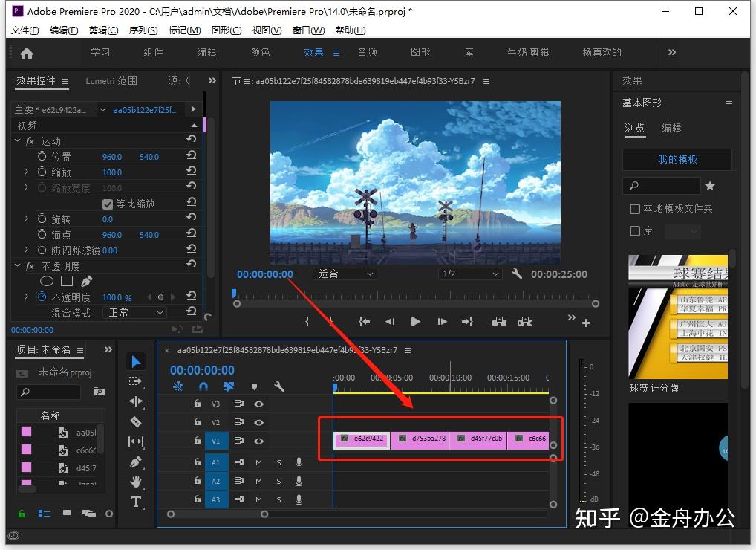Create 4-point polygon mask for opacity
This screenshot has height=550, width=756.
click(x=67, y=281)
